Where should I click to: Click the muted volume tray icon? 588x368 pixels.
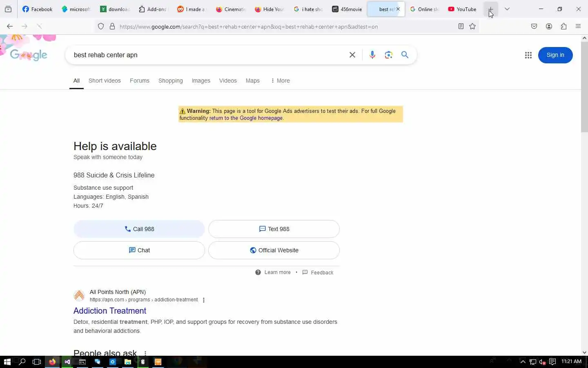coord(543,362)
